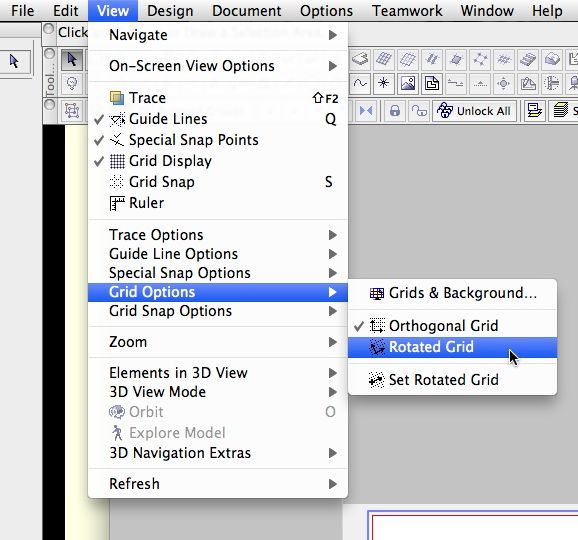Open Grids & Background dialog
The height and width of the screenshot is (540, 578).
(x=452, y=293)
